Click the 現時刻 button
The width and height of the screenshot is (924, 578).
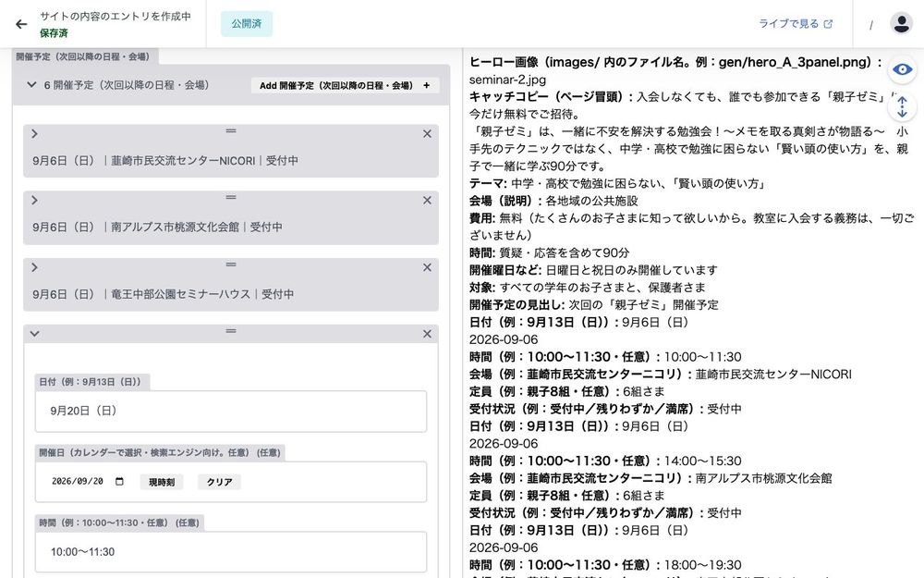click(x=162, y=482)
